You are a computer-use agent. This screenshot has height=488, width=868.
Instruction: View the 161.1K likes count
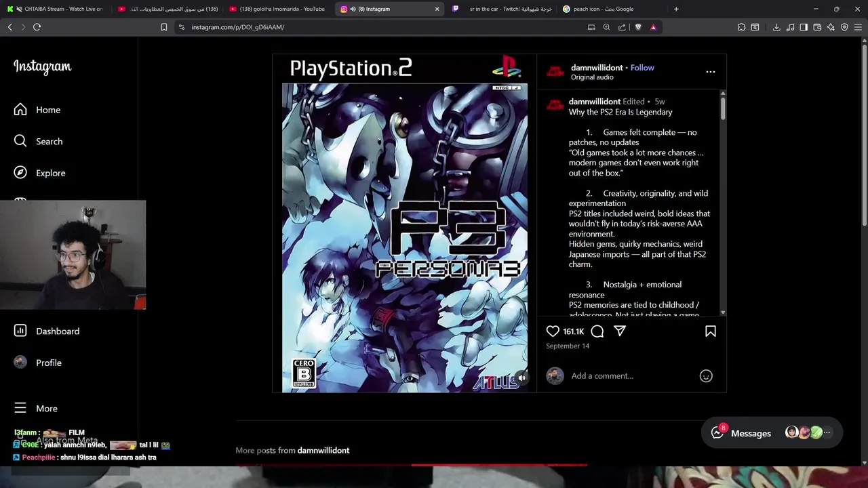click(x=573, y=331)
